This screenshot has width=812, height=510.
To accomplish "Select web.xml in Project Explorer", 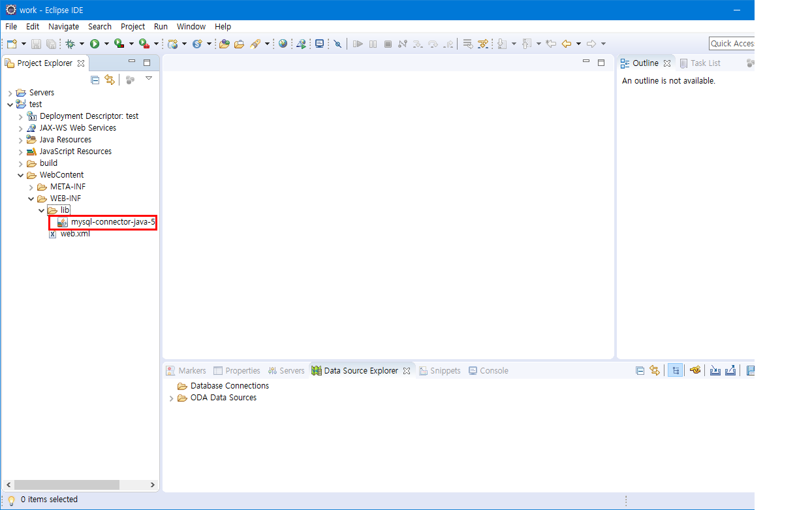I will pos(69,234).
